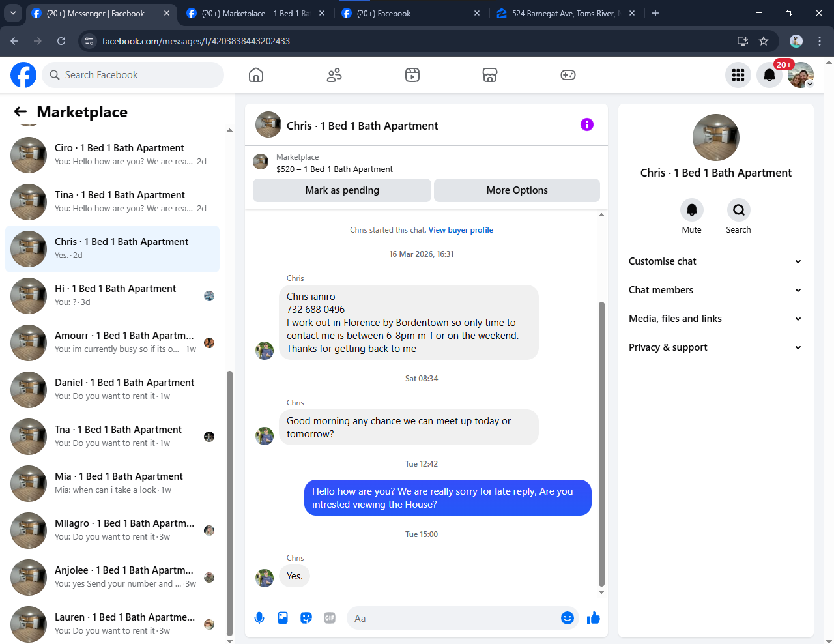The height and width of the screenshot is (644, 834).
Task: Reload the page in the browser
Action: [61, 41]
